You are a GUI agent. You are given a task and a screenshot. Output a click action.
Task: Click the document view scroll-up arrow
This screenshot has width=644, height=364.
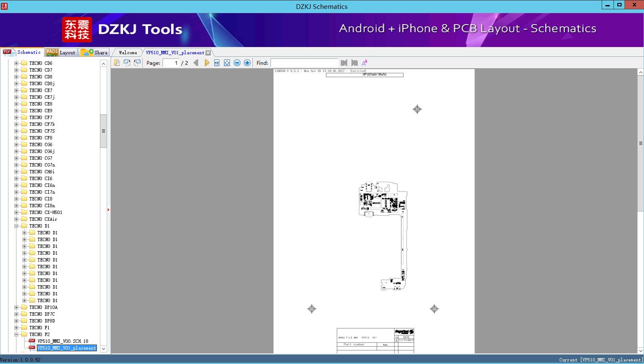[x=641, y=72]
